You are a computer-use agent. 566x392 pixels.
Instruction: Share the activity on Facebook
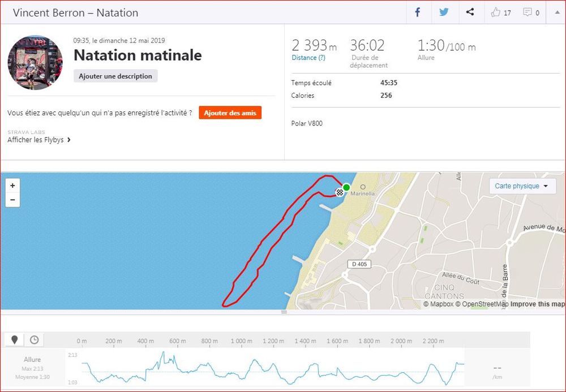click(418, 12)
